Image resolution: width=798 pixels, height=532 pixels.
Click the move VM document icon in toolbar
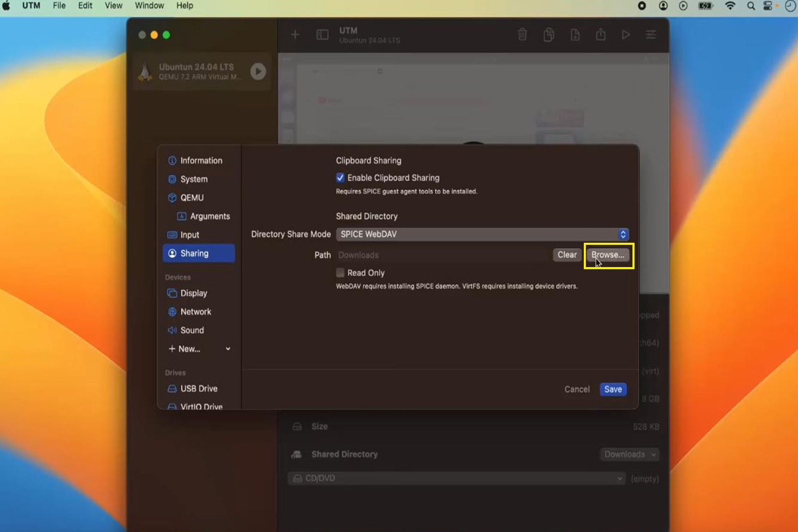575,35
